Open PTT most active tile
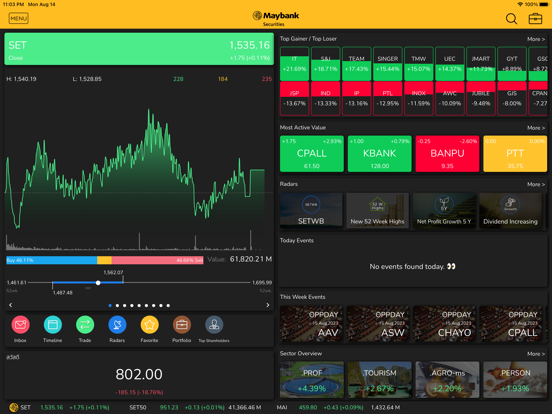552x414 pixels. click(515, 153)
